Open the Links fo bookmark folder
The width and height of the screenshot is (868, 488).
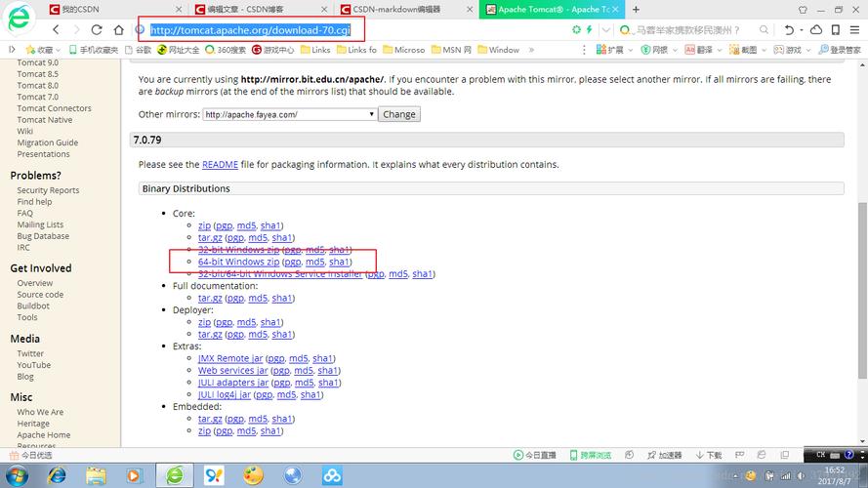356,50
